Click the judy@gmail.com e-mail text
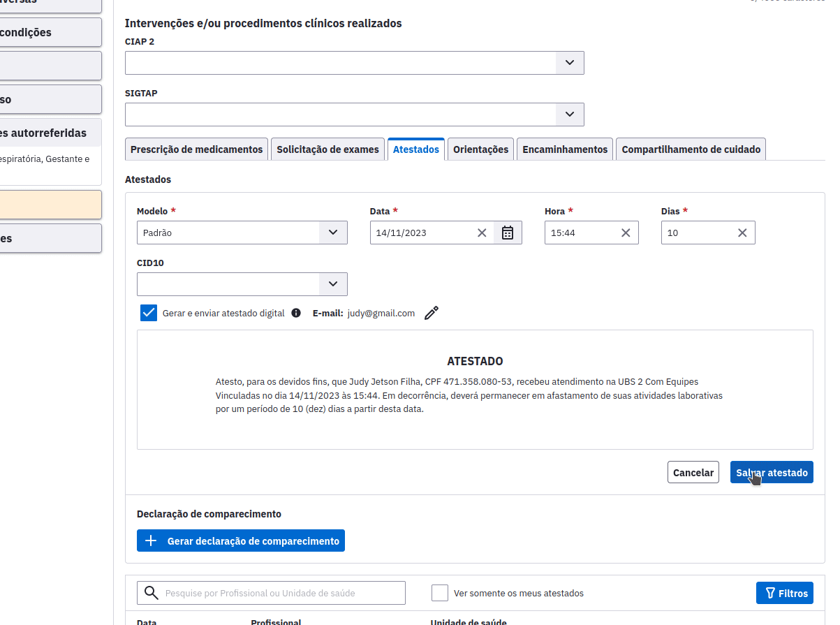The image size is (840, 625). coord(381,314)
